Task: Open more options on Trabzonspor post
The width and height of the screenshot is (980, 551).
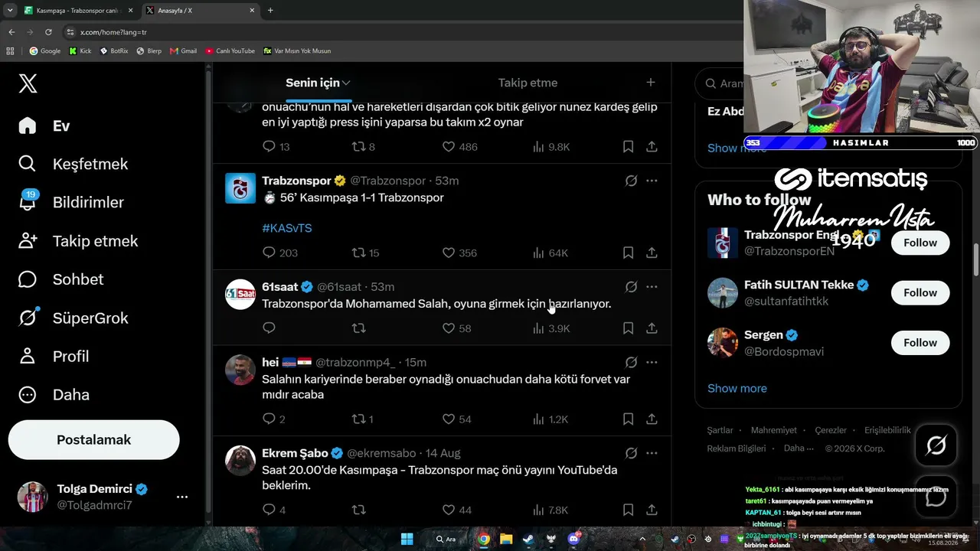Action: click(652, 181)
